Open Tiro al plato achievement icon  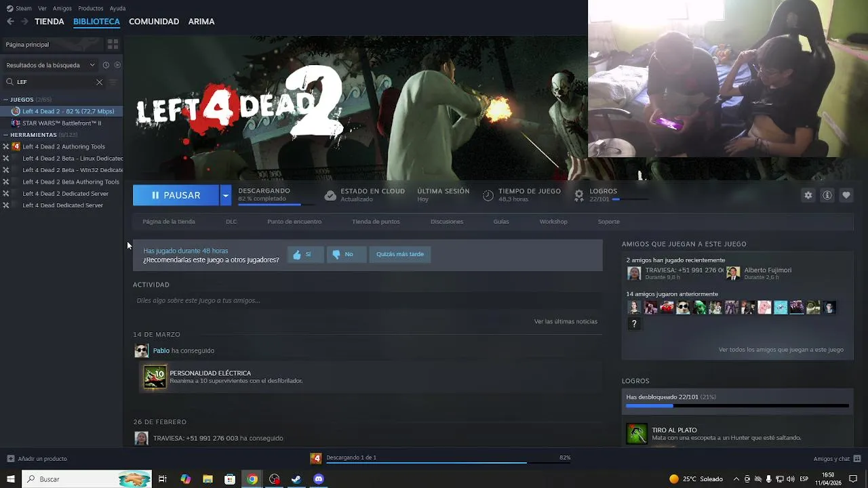[637, 434]
